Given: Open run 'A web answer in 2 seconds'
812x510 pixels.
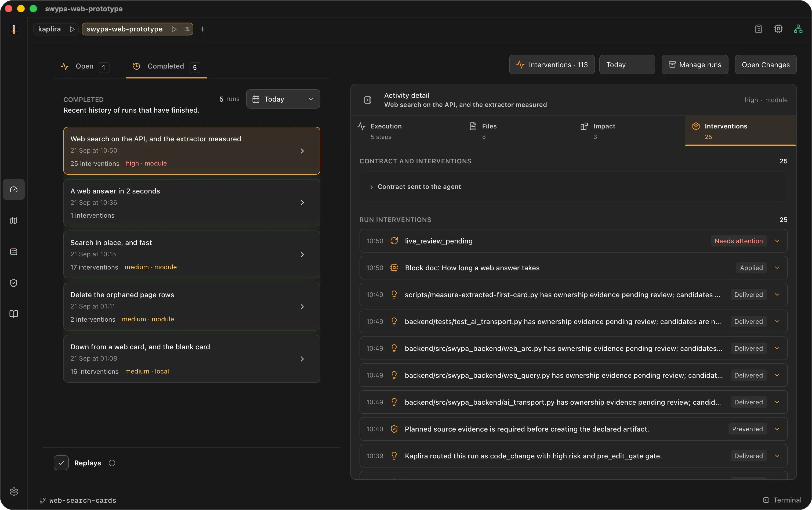Looking at the screenshot, I should 192,203.
